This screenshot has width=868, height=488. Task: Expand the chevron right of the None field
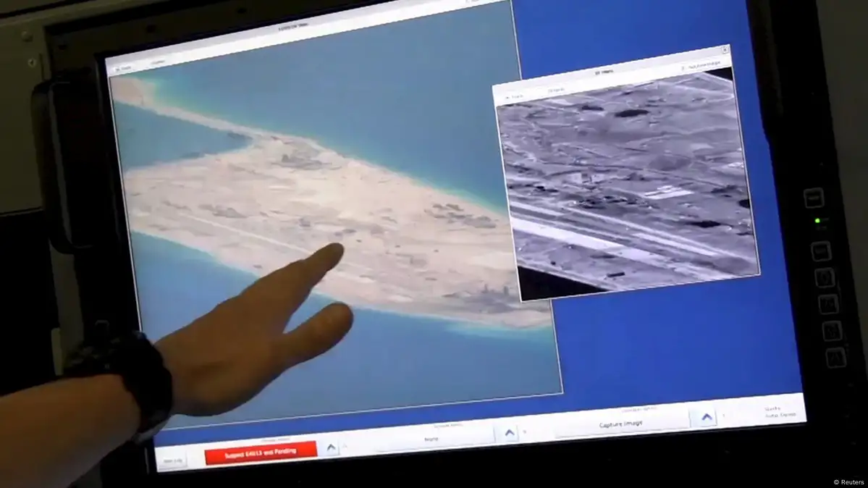coord(509,432)
